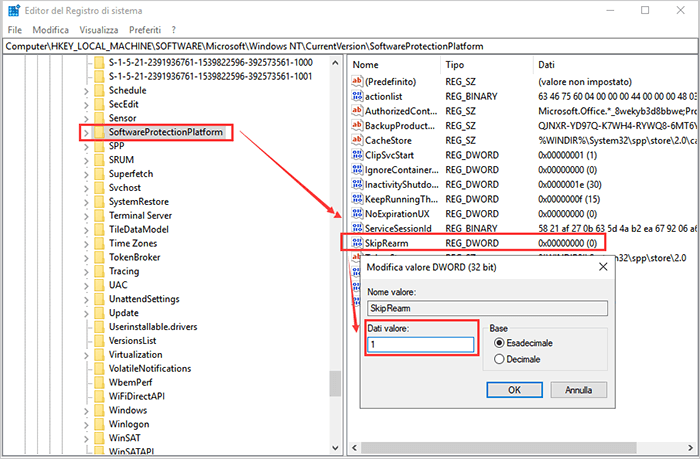Image resolution: width=700 pixels, height=459 pixels.
Task: Click the Dati valore input field
Action: tap(419, 345)
